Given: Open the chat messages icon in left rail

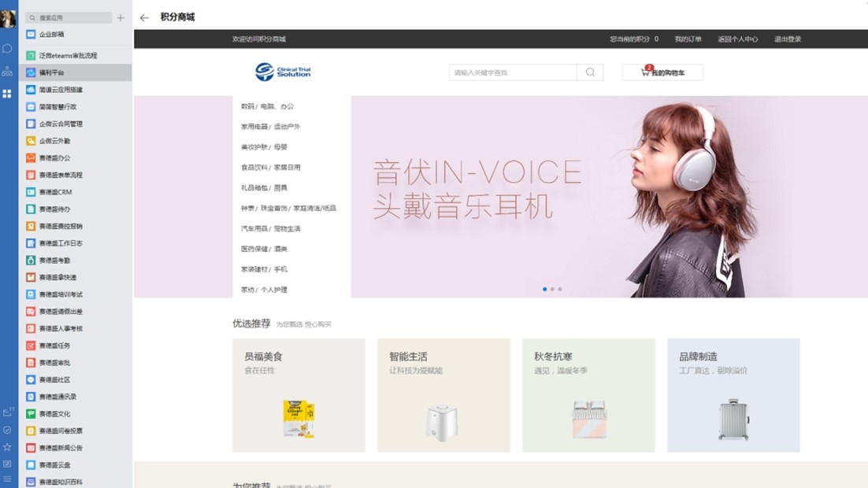Looking at the screenshot, I should [7, 49].
